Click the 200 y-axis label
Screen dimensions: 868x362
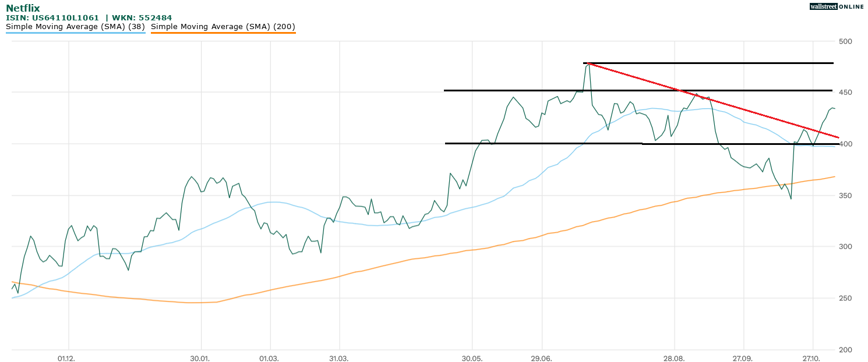tap(845, 350)
